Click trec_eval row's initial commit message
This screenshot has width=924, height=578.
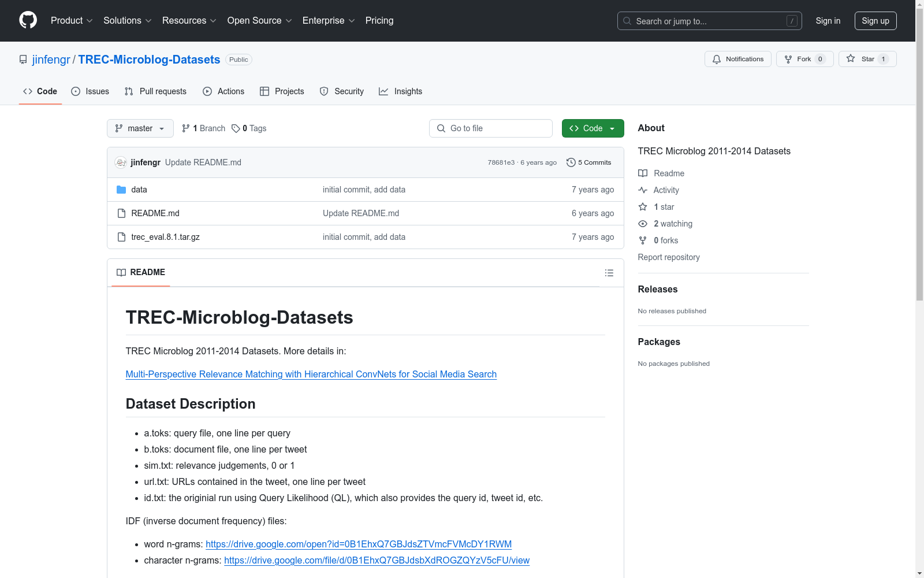(x=364, y=237)
